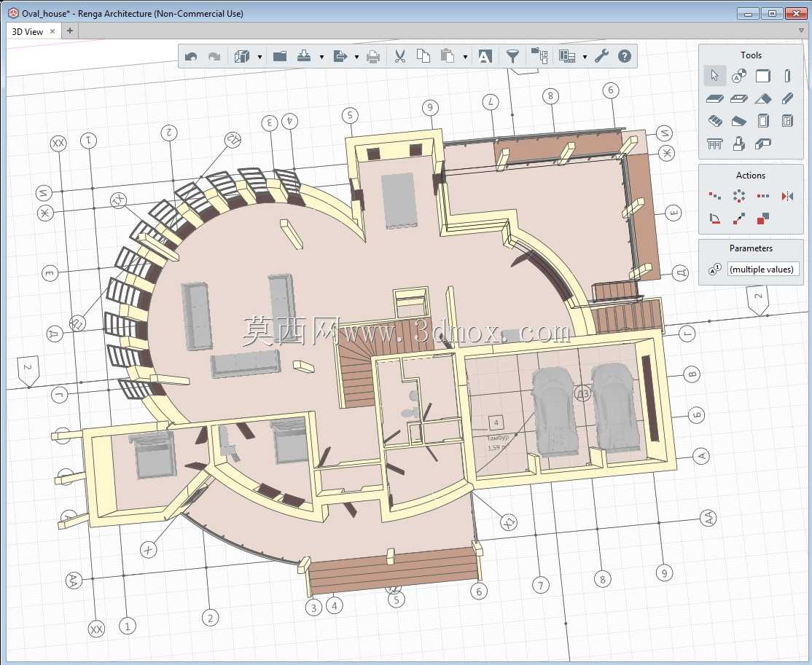Click the Undo arrow in the toolbar
812x665 pixels.
click(191, 56)
